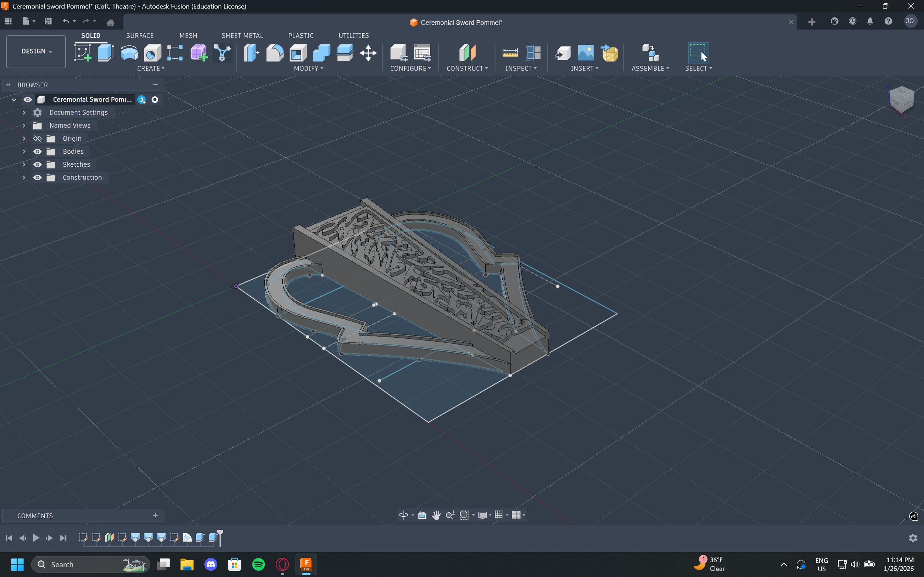Screen dimensions: 924x577
Task: Click the Insert Mesh icon
Action: [610, 53]
